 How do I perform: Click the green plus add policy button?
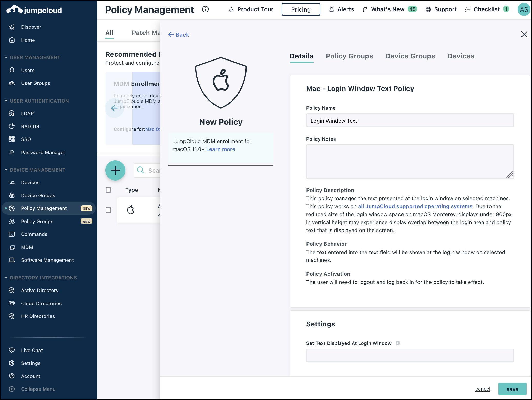click(115, 170)
